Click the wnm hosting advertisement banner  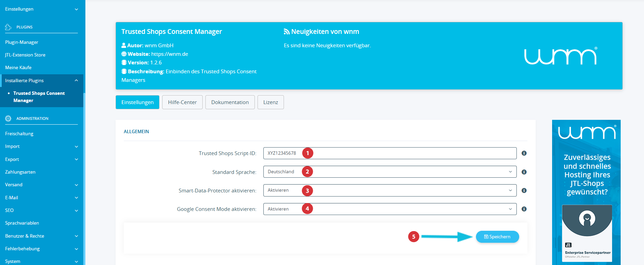click(x=586, y=192)
